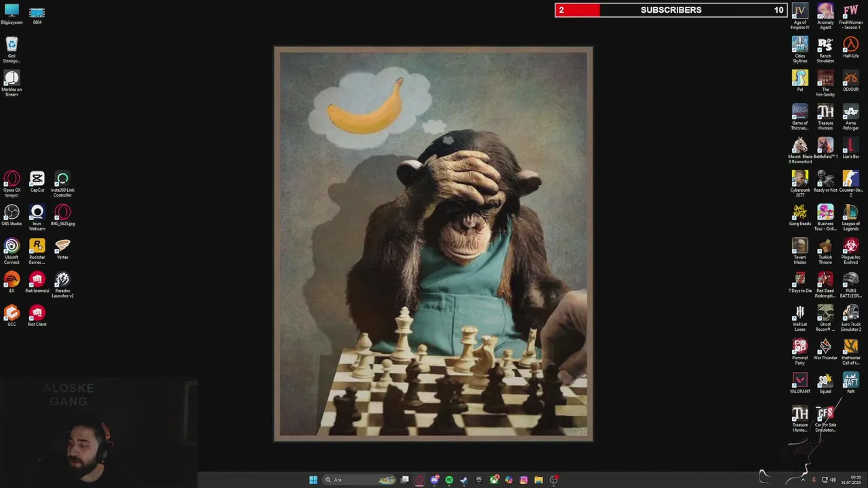Select the 0604 video file icon
The height and width of the screenshot is (488, 868).
click(37, 14)
